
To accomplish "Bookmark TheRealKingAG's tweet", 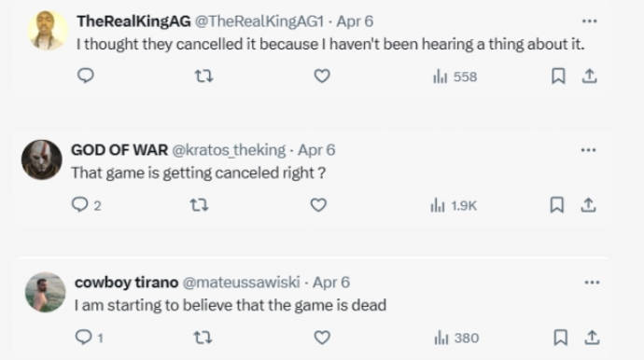I will (x=558, y=76).
